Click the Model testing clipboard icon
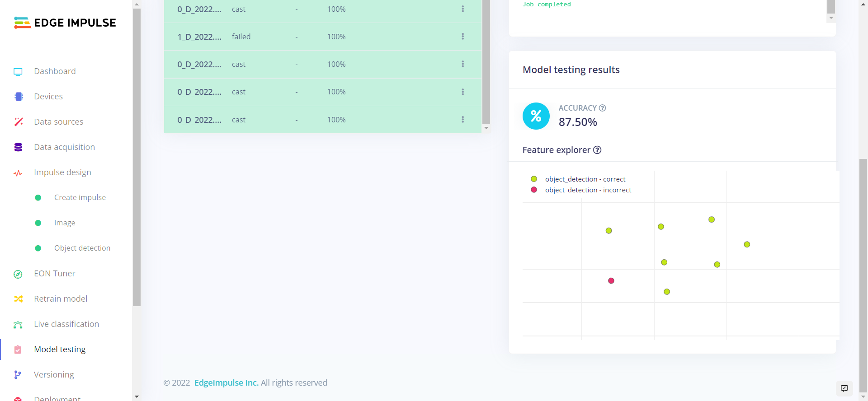This screenshot has width=868, height=401. (x=18, y=350)
